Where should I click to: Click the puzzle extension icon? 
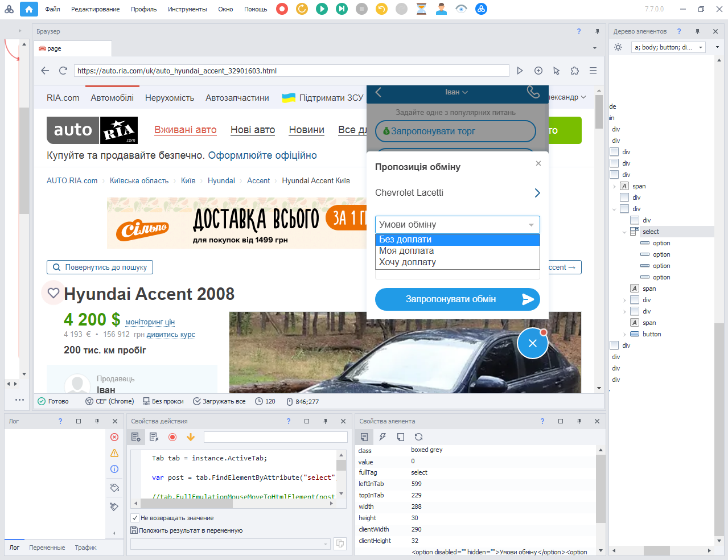pyautogui.click(x=575, y=71)
